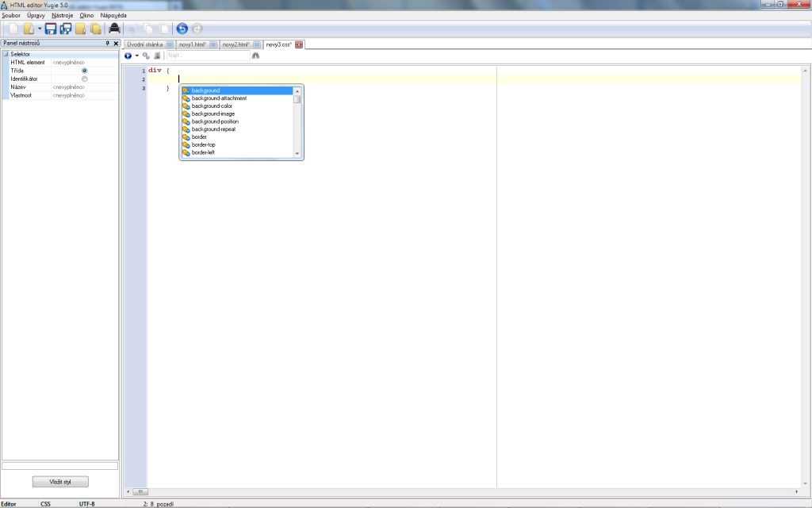Click editor vertical scroll-up arrow
The width and height of the screenshot is (812, 508).
806,70
